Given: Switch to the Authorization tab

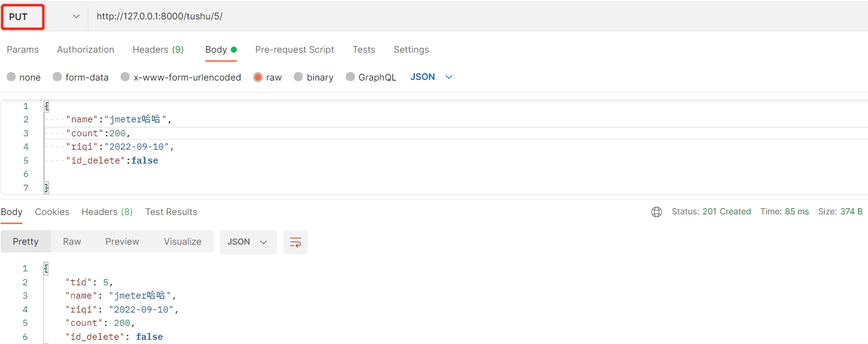Looking at the screenshot, I should coord(85,50).
